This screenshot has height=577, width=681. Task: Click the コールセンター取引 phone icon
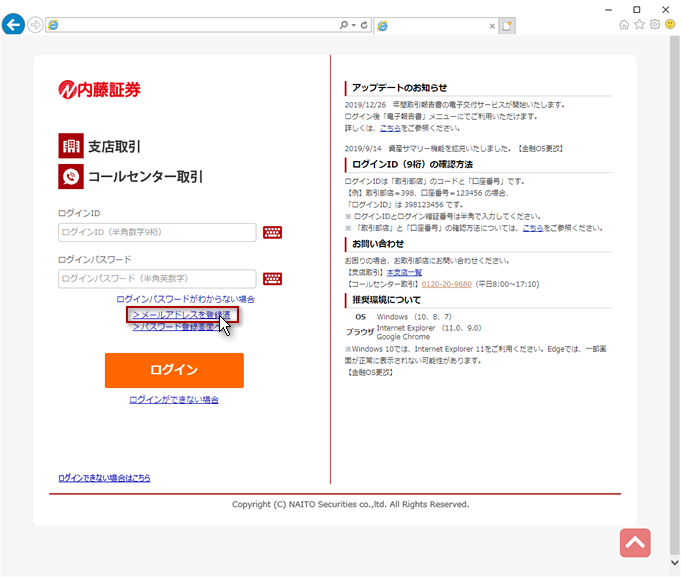click(71, 177)
